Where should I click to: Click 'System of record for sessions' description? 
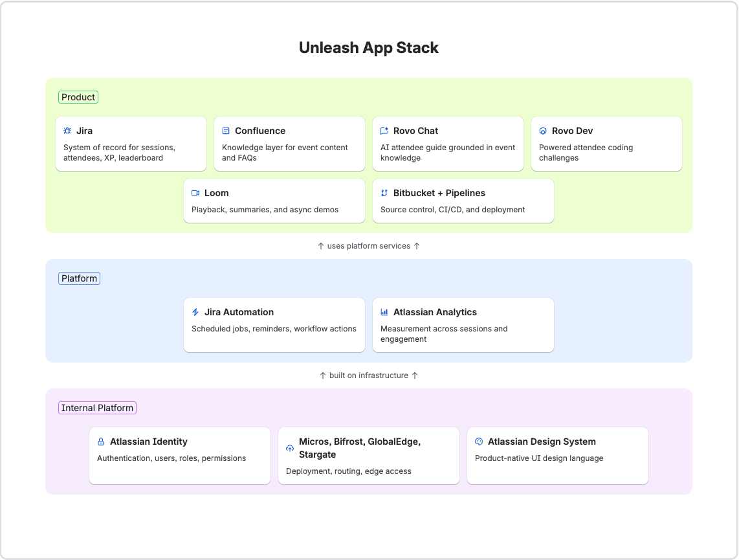[x=119, y=153]
